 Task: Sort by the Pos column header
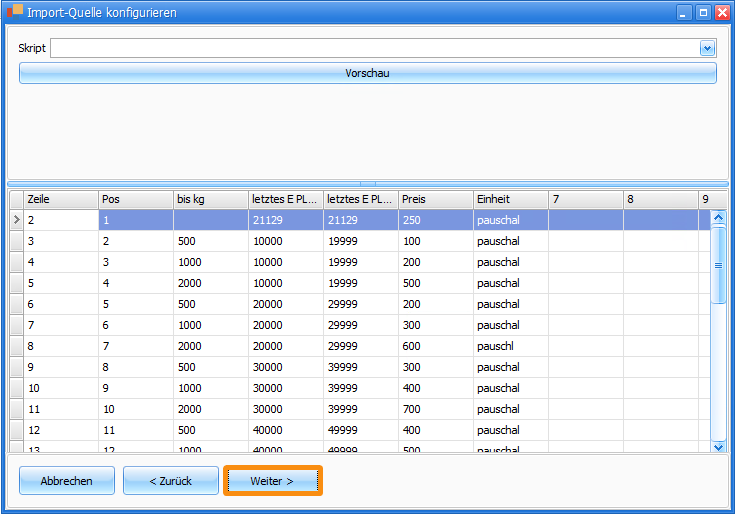coord(135,199)
